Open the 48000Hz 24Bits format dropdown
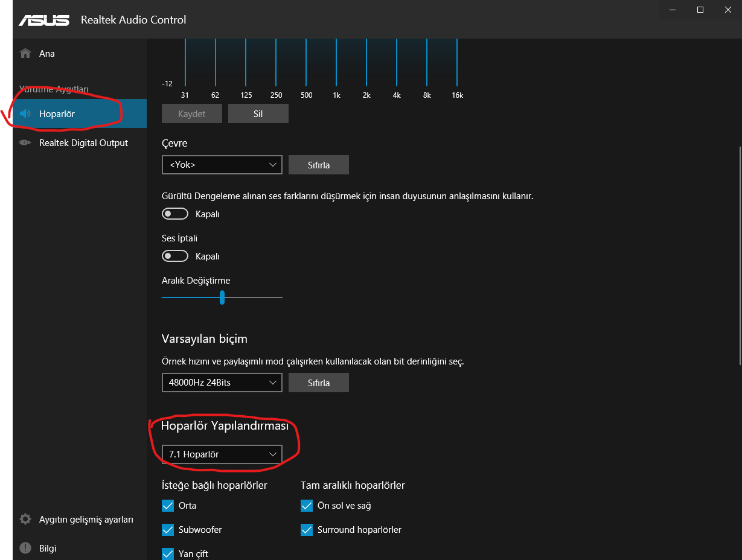Viewport: 742px width, 560px height. click(x=222, y=383)
